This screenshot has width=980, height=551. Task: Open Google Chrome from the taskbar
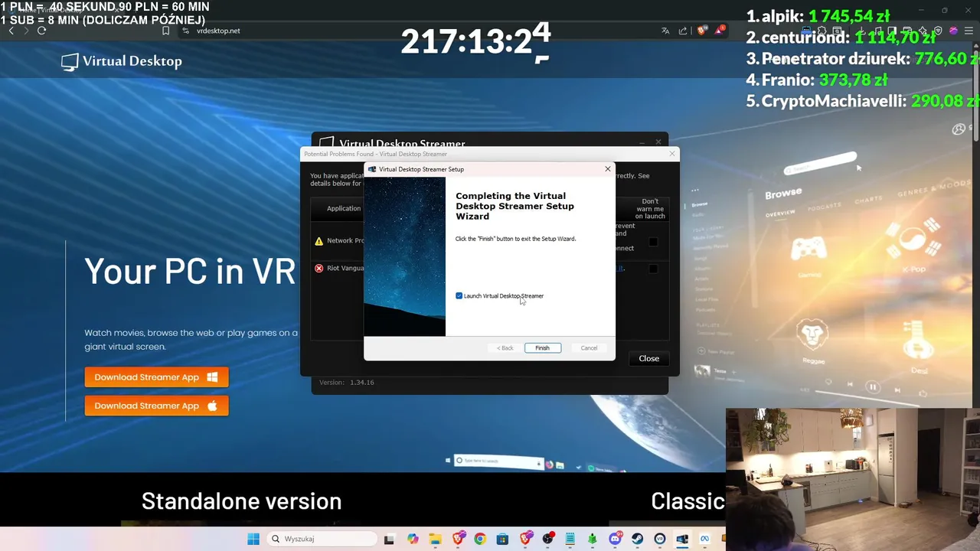480,539
